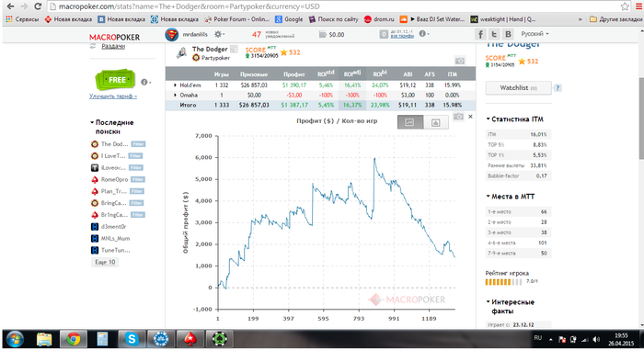Expand the Omaha row

pyautogui.click(x=175, y=96)
